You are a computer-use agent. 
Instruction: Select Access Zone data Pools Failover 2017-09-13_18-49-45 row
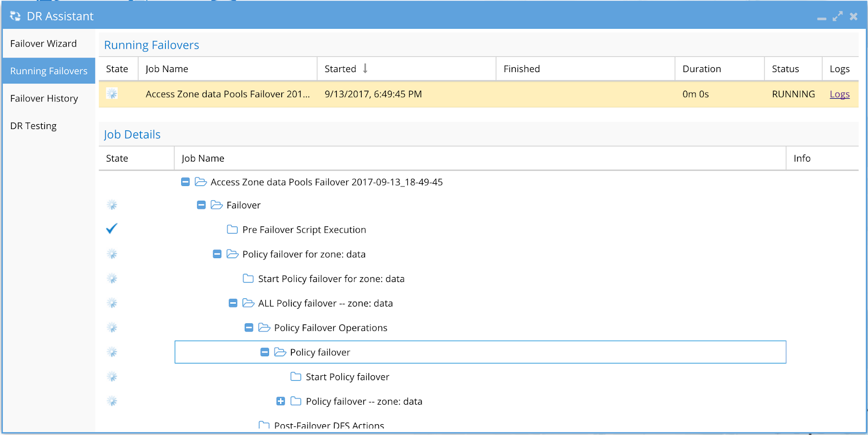(x=478, y=182)
